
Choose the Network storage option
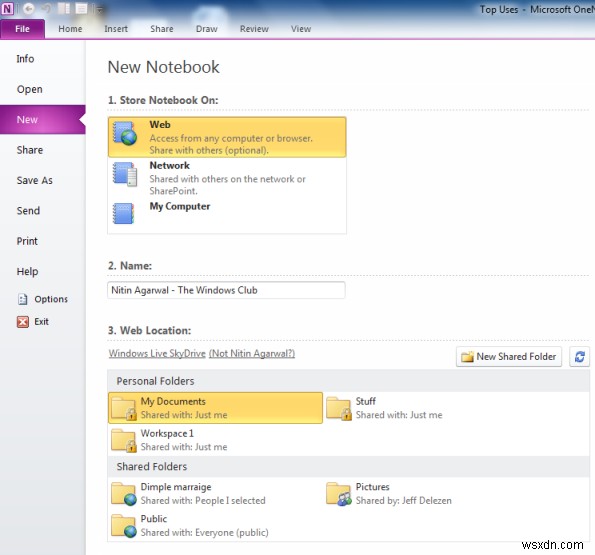(227, 178)
